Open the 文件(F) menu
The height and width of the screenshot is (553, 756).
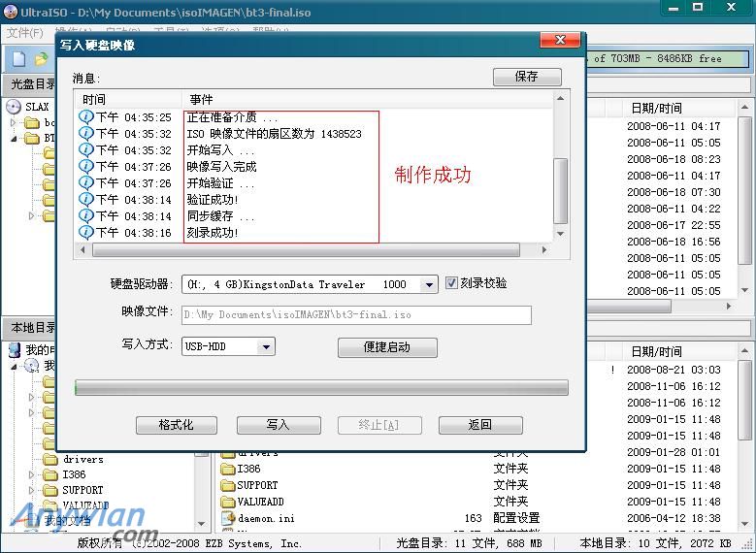pyautogui.click(x=24, y=33)
